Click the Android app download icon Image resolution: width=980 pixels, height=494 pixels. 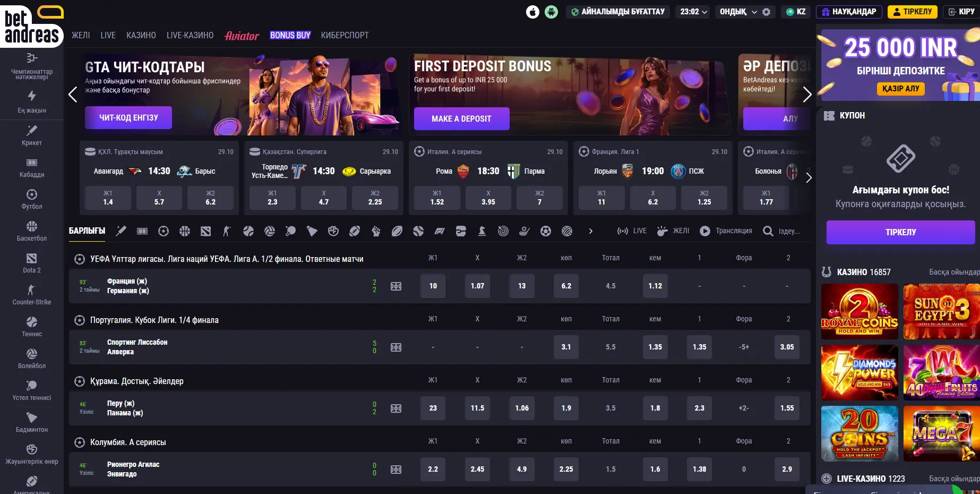(552, 12)
